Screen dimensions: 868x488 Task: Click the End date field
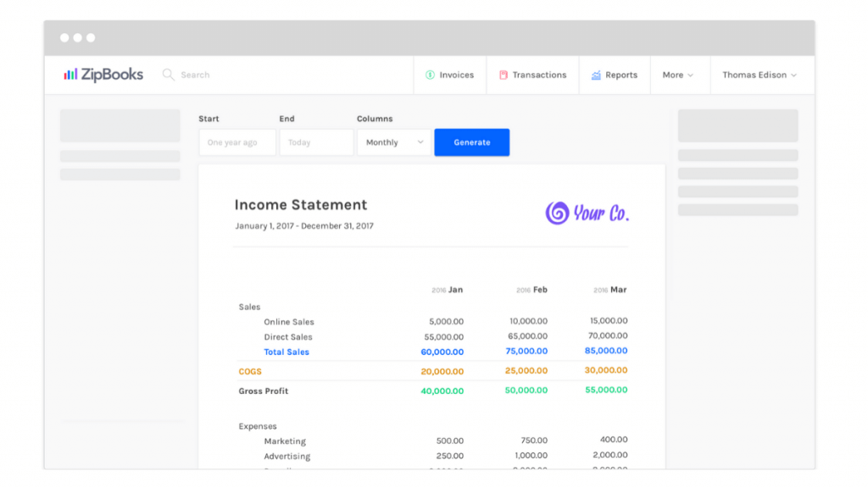pyautogui.click(x=317, y=142)
